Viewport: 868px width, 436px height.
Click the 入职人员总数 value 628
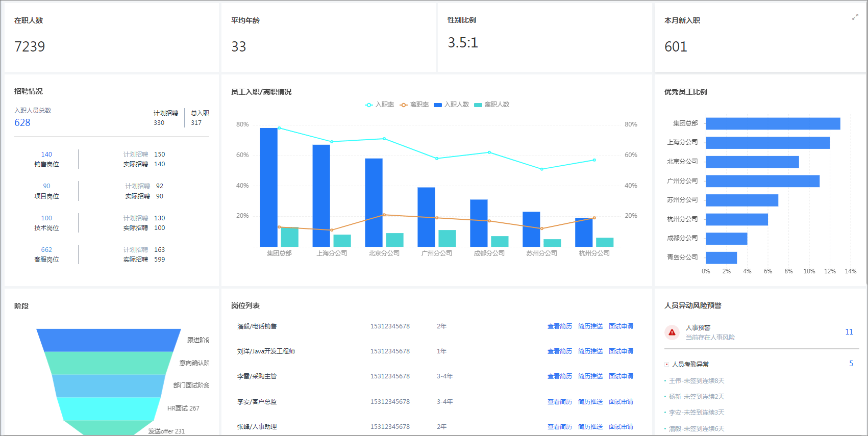tap(22, 123)
